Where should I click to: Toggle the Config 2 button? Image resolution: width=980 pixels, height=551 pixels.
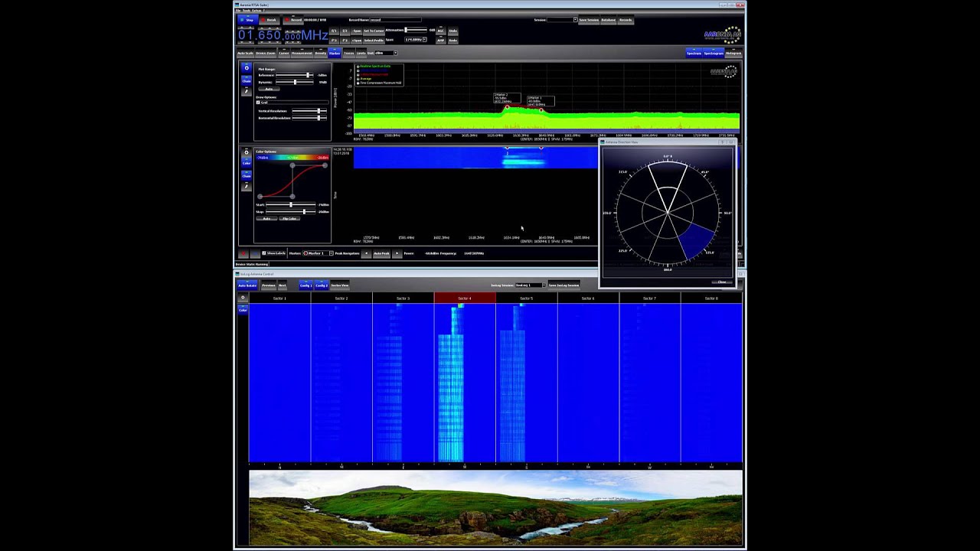tap(322, 285)
